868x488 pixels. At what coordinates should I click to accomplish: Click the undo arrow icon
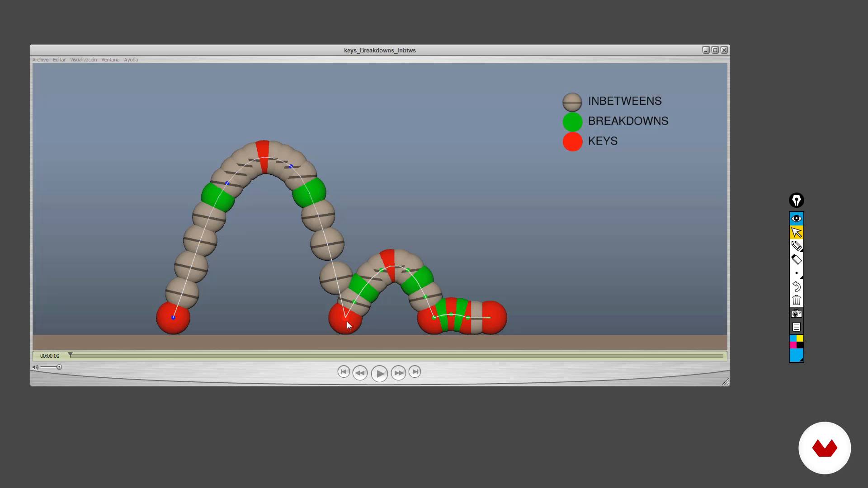tap(796, 286)
